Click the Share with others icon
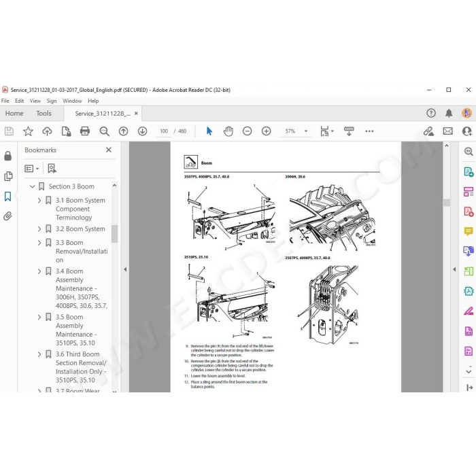Image resolution: width=476 pixels, height=476 pixels. [x=467, y=131]
